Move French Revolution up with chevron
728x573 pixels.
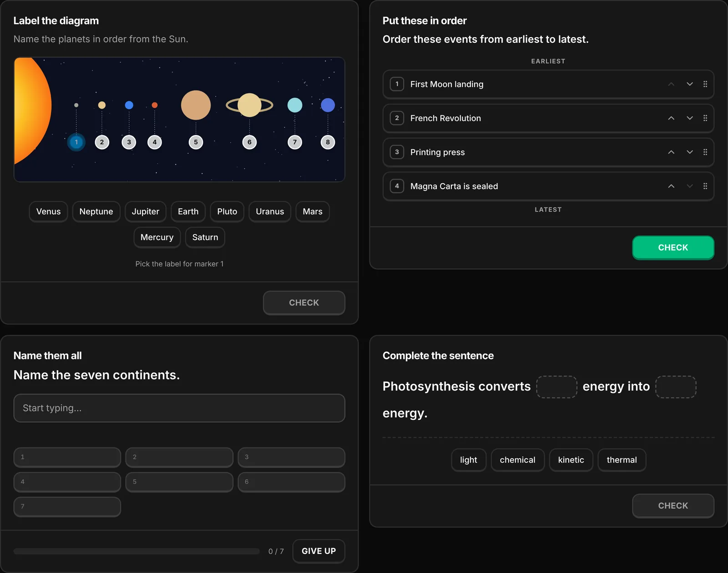point(671,118)
